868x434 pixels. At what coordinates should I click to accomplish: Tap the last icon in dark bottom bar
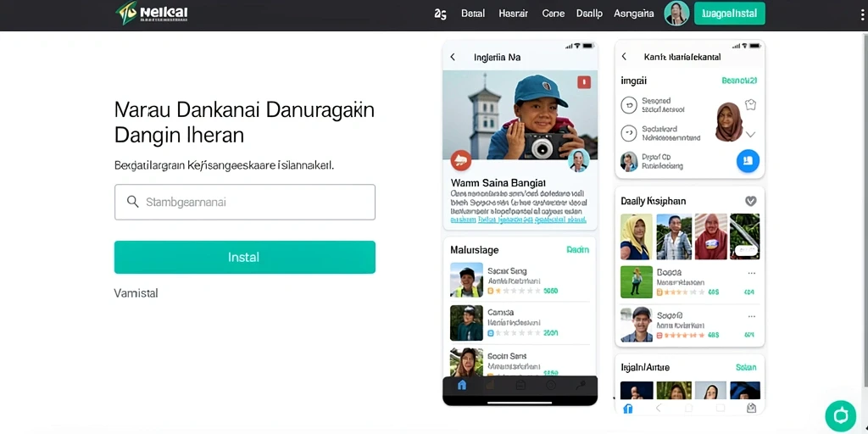(580, 386)
